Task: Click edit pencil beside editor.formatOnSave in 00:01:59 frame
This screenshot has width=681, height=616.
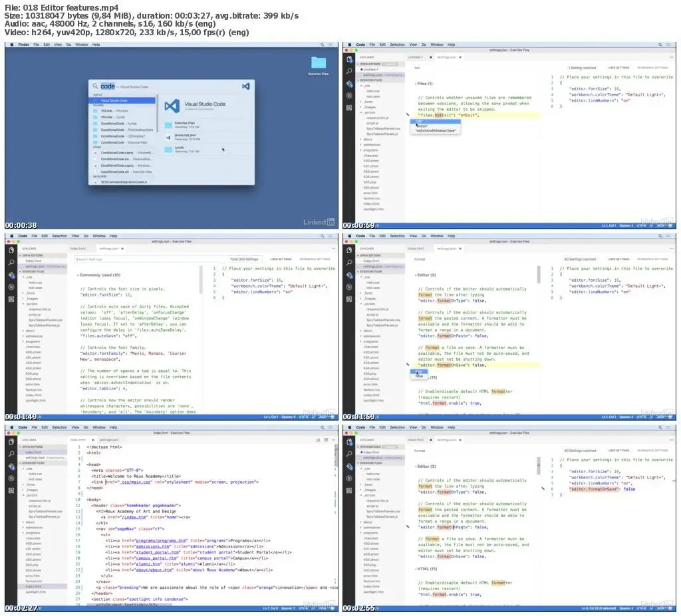Action: pos(408,365)
